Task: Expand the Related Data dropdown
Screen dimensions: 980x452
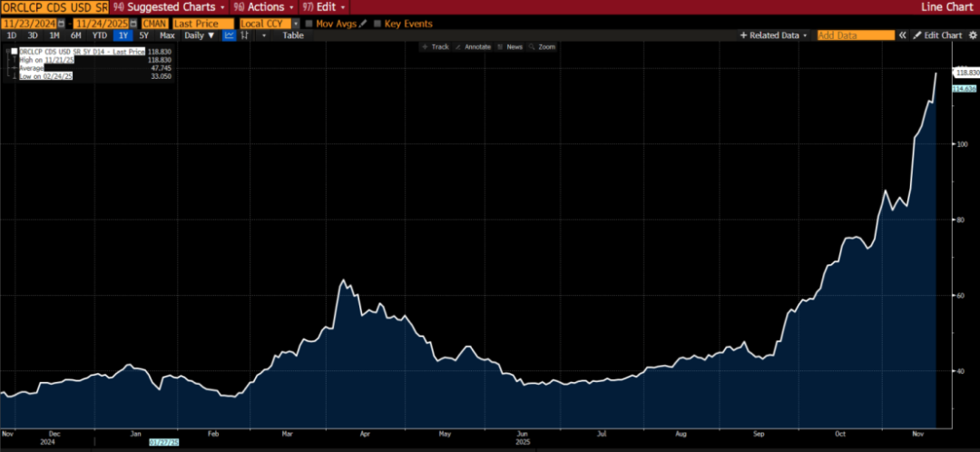Action: pos(773,35)
